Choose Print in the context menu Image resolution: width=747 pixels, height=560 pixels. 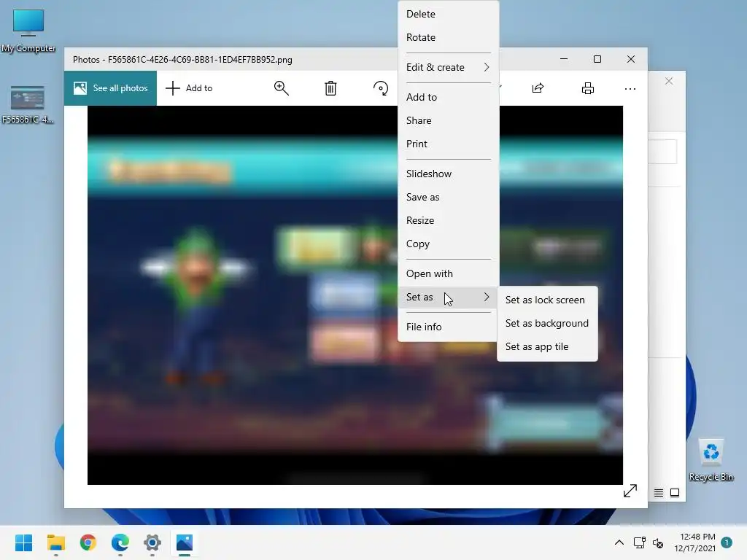pyautogui.click(x=449, y=144)
